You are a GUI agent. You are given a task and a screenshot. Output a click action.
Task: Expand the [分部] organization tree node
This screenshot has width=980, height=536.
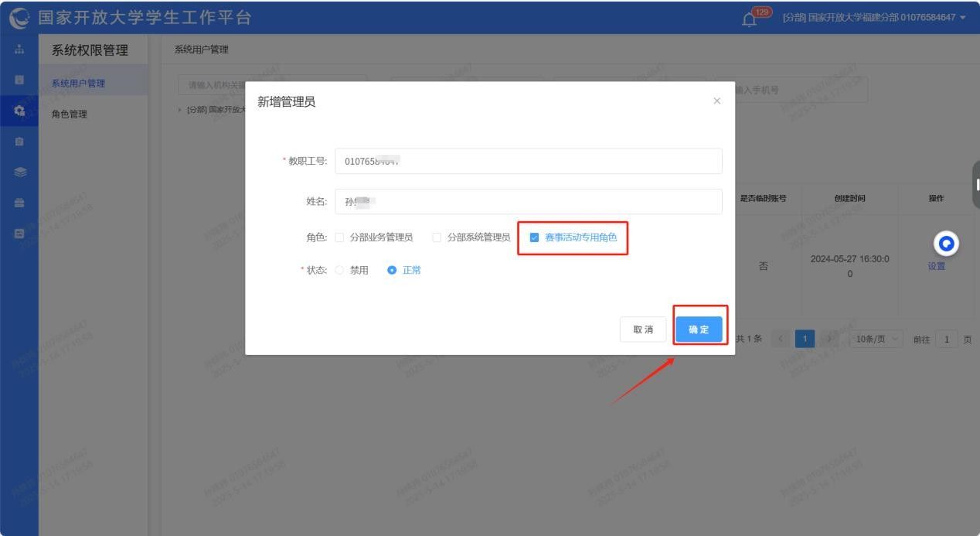(x=180, y=110)
